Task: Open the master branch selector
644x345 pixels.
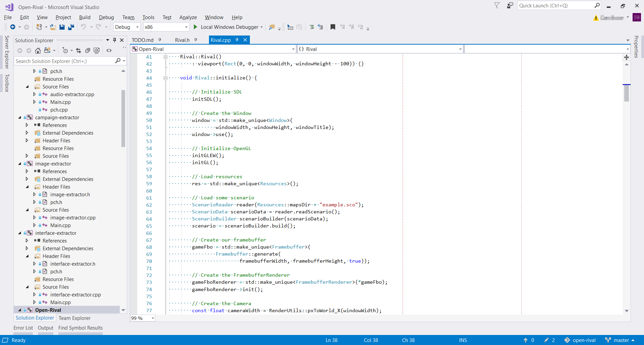Action: tap(620, 340)
